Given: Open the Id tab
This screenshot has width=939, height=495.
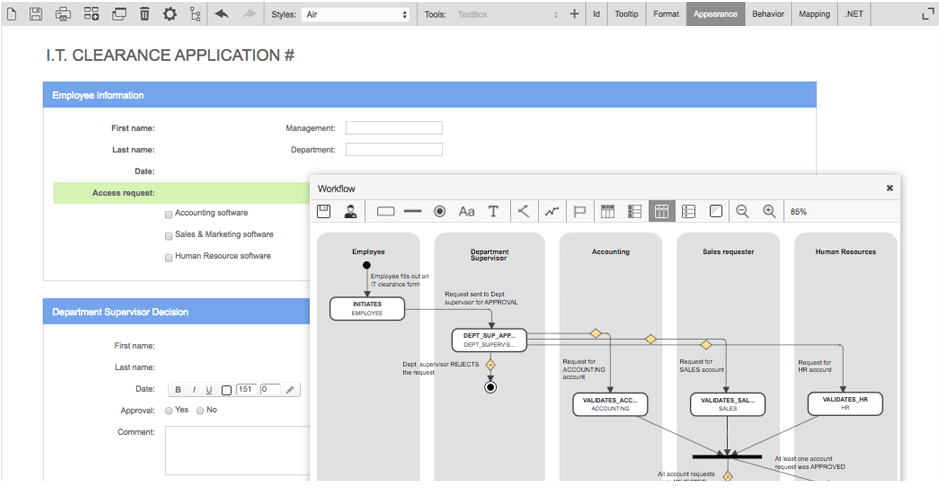Looking at the screenshot, I should pyautogui.click(x=596, y=14).
